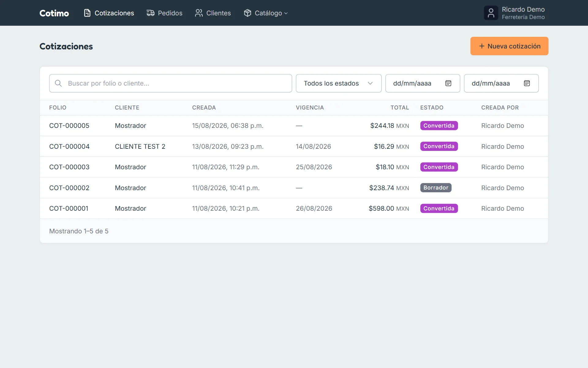Click the first dd/mm/aaaa date field
The width and height of the screenshot is (588, 368).
pos(423,83)
